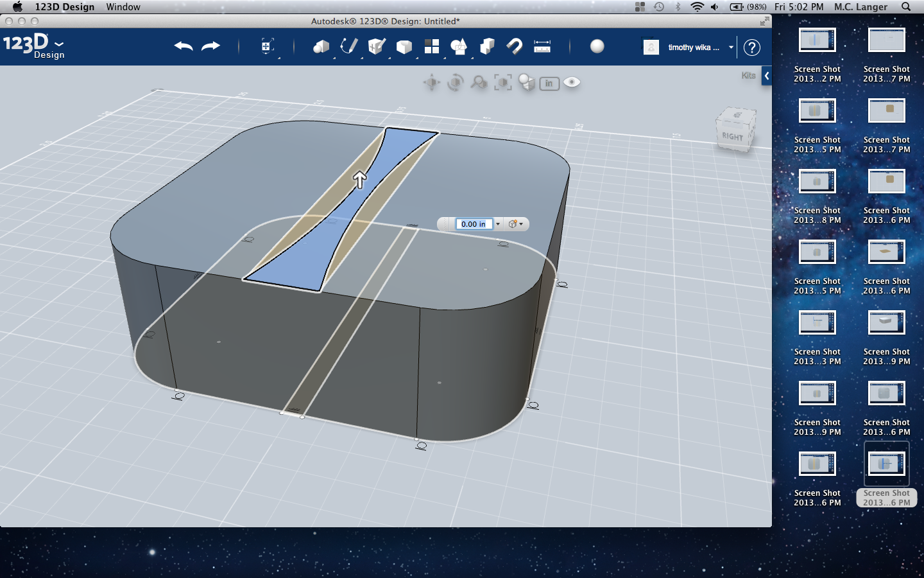Open the Material sphere tool
This screenshot has width=924, height=578.
[x=597, y=46]
